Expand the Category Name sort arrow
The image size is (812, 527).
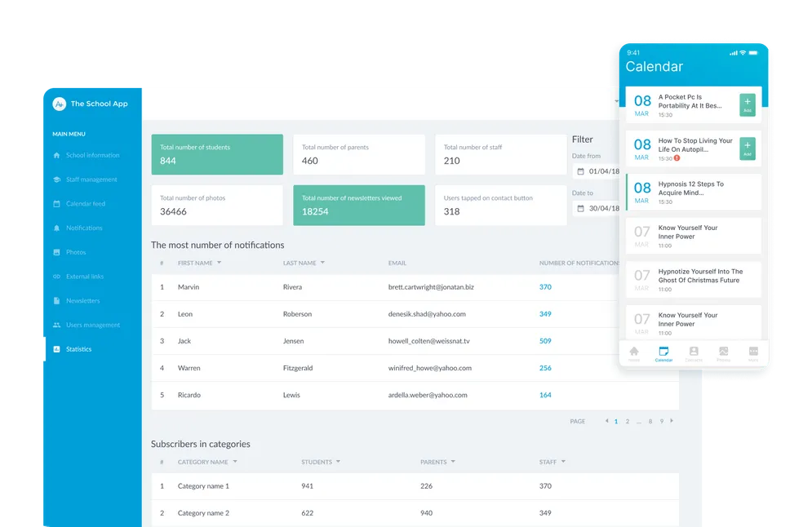235,462
